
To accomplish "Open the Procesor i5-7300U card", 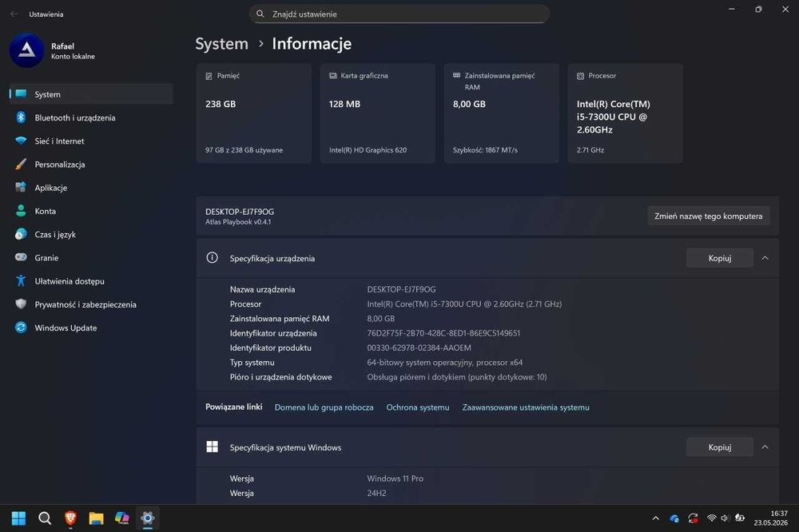I will pyautogui.click(x=626, y=113).
